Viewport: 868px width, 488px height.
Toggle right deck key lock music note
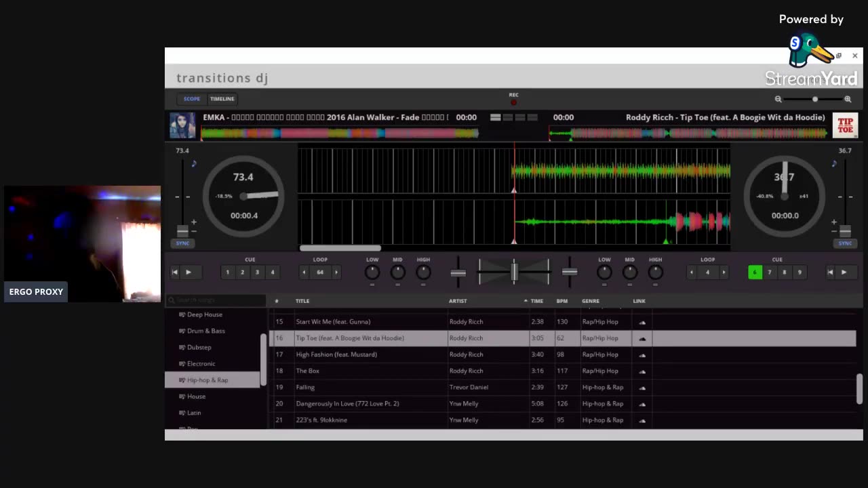[834, 163]
